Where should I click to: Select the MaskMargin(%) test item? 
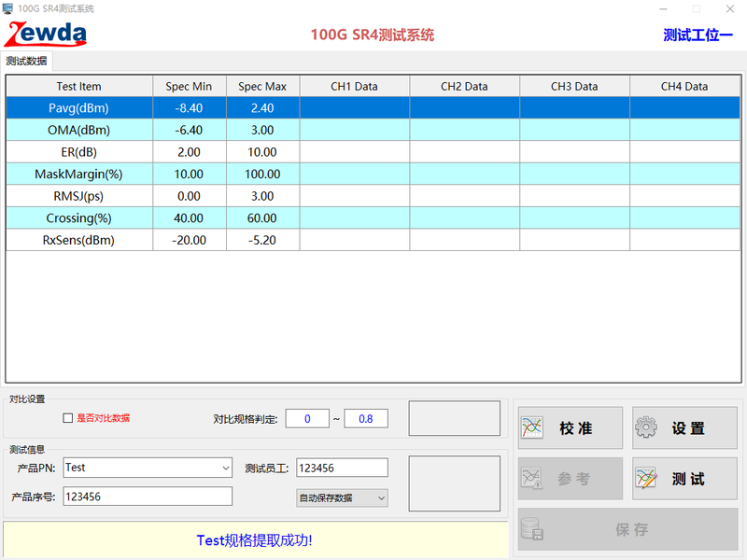pyautogui.click(x=78, y=175)
